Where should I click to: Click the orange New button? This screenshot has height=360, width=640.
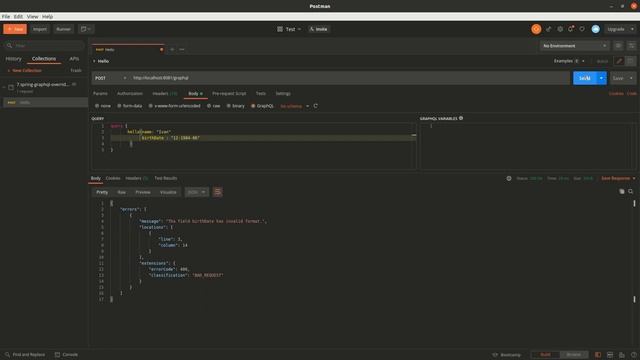pyautogui.click(x=15, y=29)
